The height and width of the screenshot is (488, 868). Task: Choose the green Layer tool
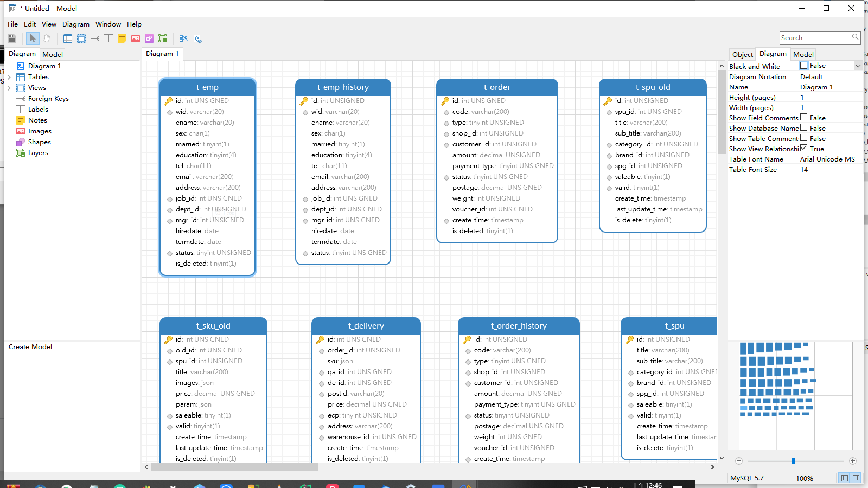click(163, 38)
